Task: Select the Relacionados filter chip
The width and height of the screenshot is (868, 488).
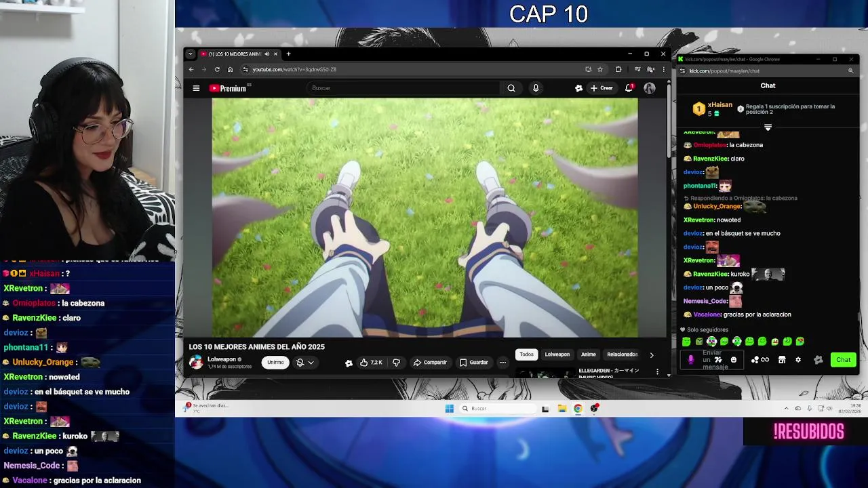Action: (x=622, y=354)
